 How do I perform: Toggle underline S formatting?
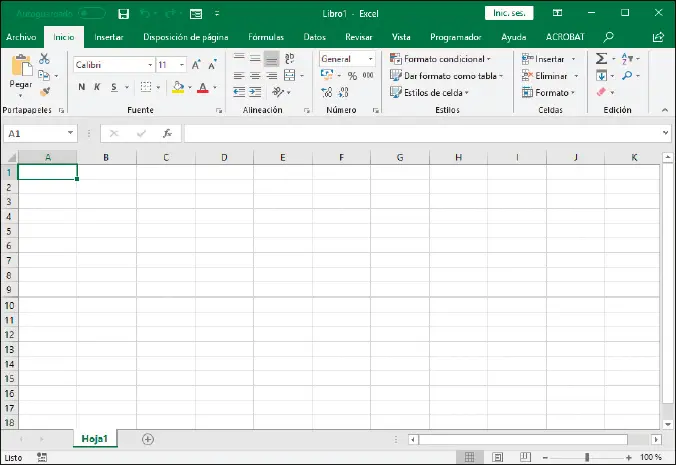[114, 87]
